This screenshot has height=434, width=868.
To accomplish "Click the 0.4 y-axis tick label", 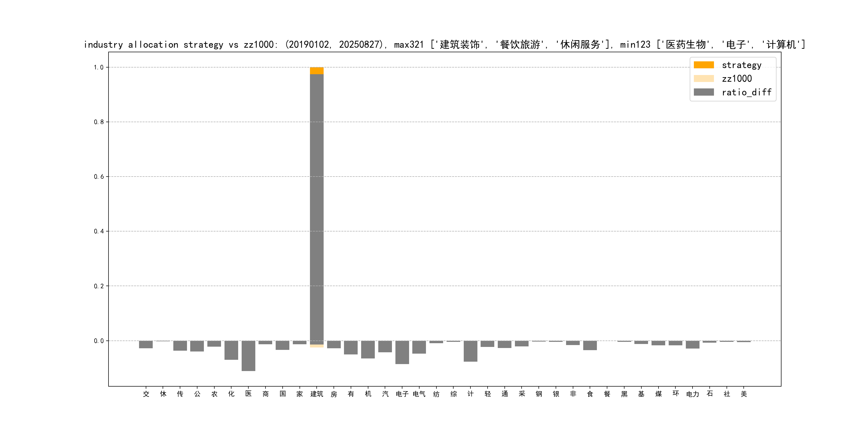I will pos(98,231).
